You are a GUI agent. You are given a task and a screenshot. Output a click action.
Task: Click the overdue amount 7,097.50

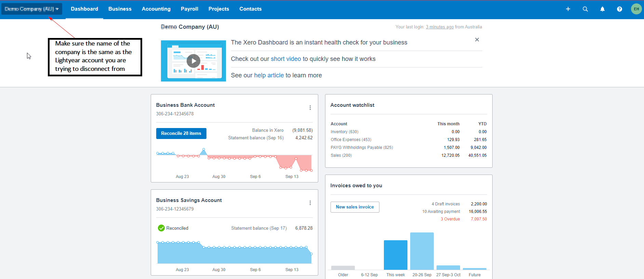click(x=479, y=219)
